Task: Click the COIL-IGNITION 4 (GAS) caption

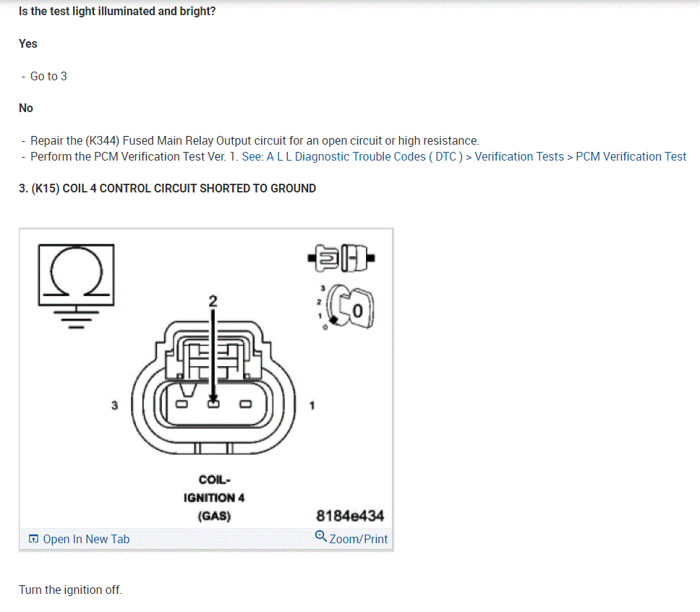Action: [214, 498]
